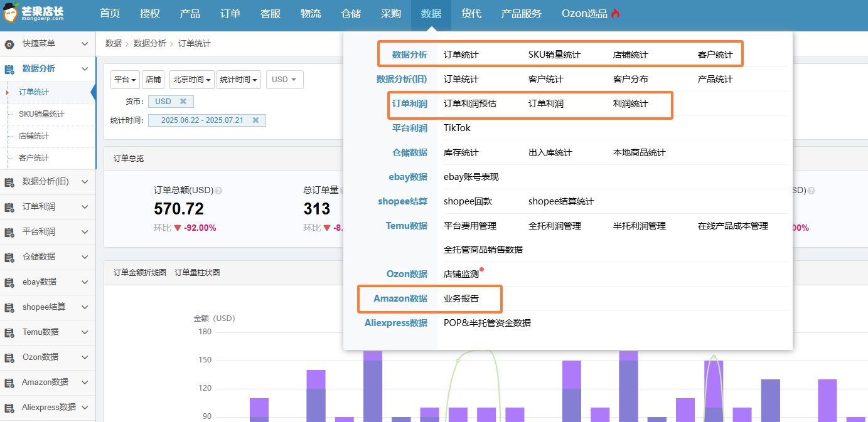Click the Aliexpress数据 sidebar icon
This screenshot has height=422, width=868.
pyautogui.click(x=9, y=408)
